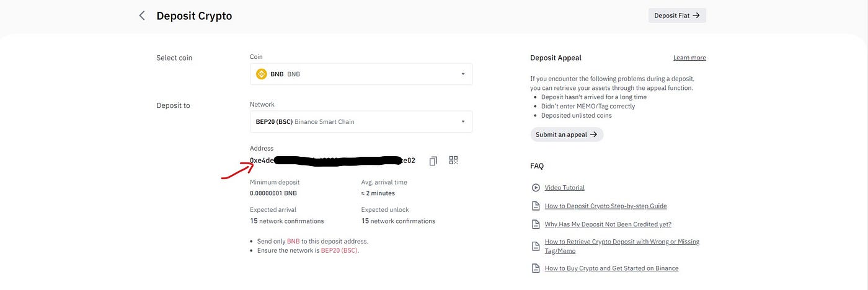Viewport: 868px width, 290px height.
Task: Open Why Has My Deposit Not Been Credited
Action: tap(608, 224)
